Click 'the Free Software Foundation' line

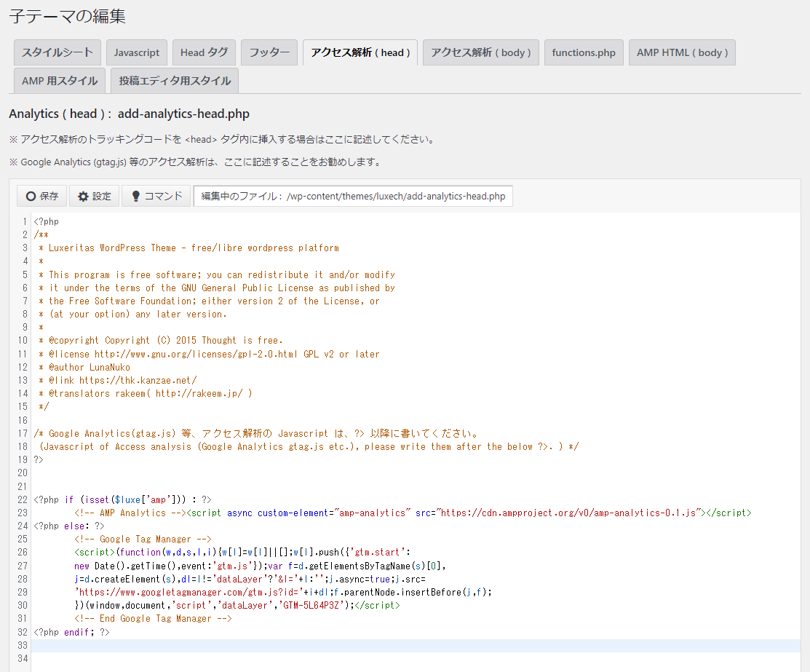click(209, 301)
